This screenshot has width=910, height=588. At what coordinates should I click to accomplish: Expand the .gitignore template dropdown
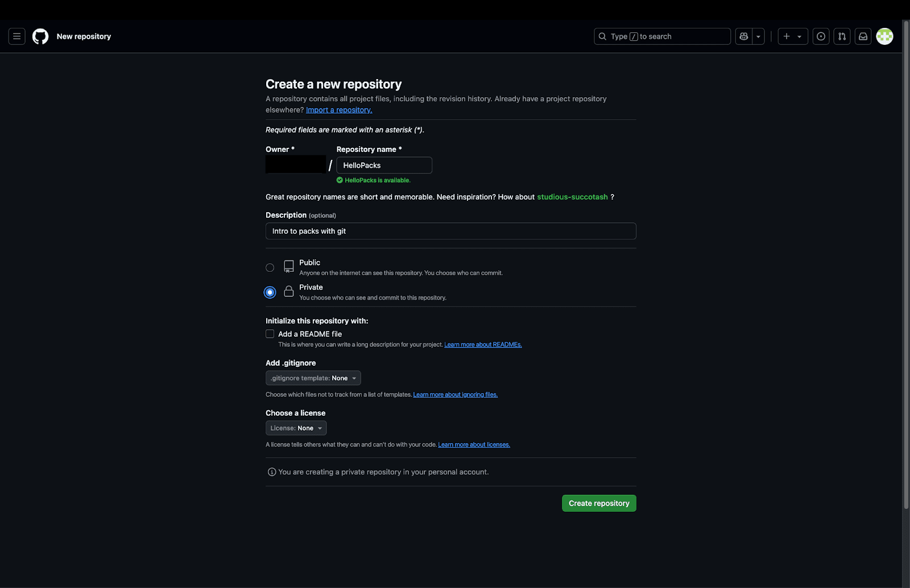coord(313,378)
